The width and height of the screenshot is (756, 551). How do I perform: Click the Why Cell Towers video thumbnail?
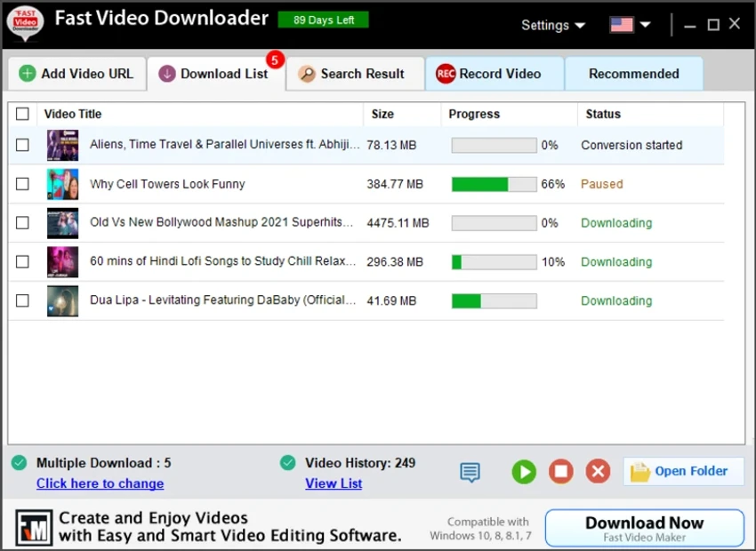click(62, 184)
